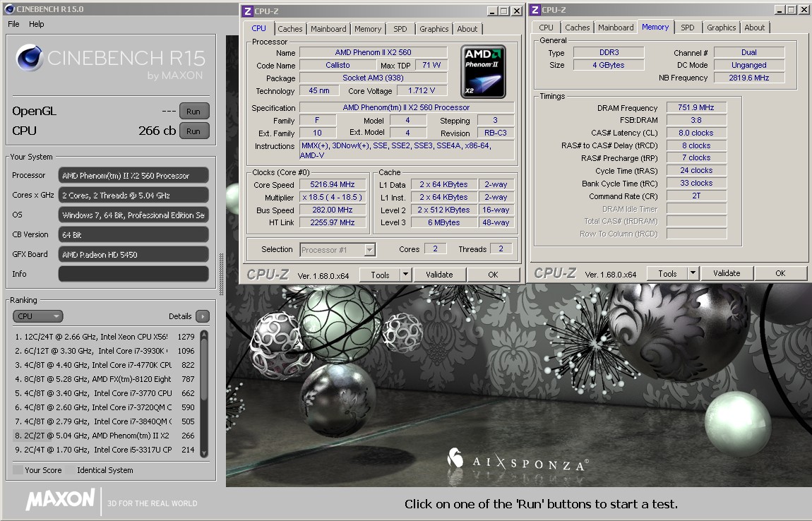Open the Help menu in Cinebench

click(36, 24)
